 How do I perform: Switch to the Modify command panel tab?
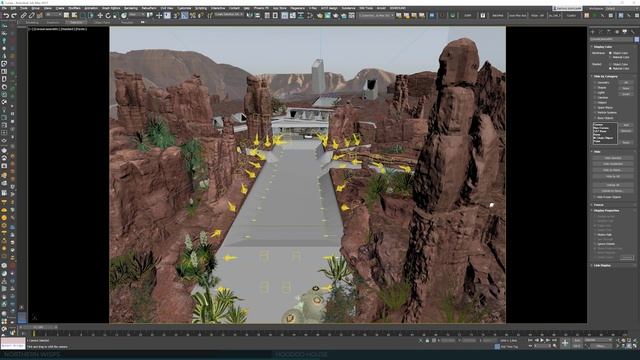click(x=601, y=31)
